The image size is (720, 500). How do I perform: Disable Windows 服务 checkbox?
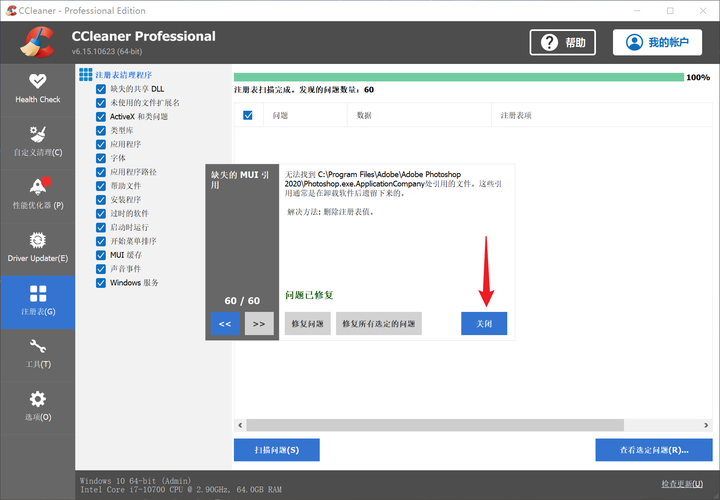pyautogui.click(x=101, y=283)
